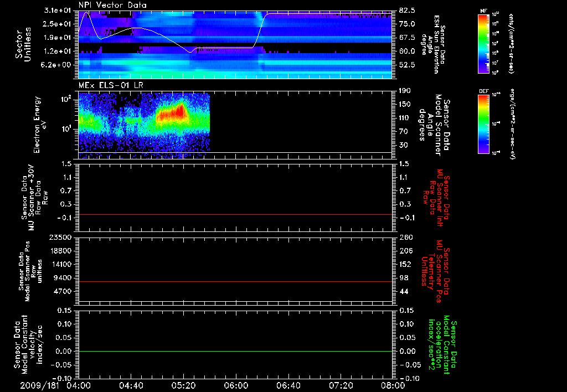Click the 04:40 time tick label
567x392 pixels.
pos(131,385)
